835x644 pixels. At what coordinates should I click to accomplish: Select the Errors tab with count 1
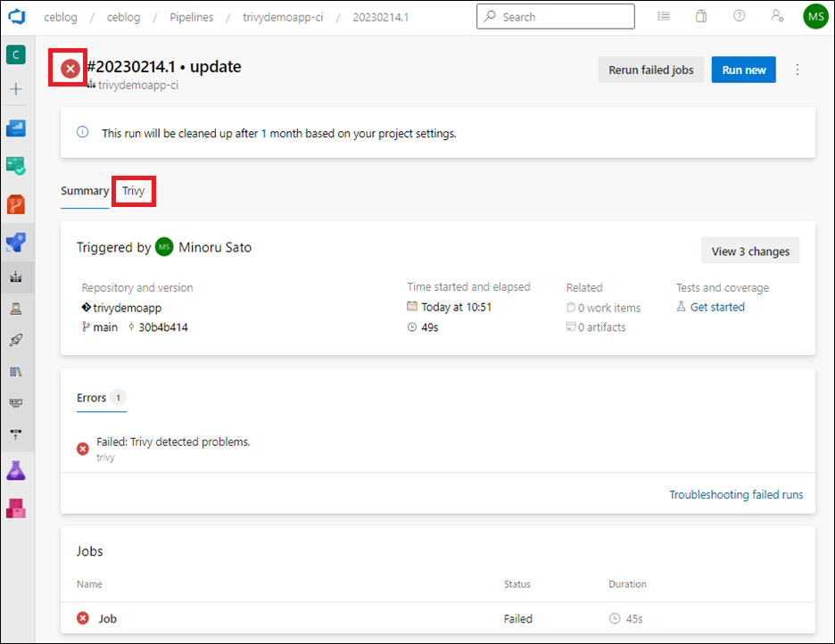coord(101,398)
